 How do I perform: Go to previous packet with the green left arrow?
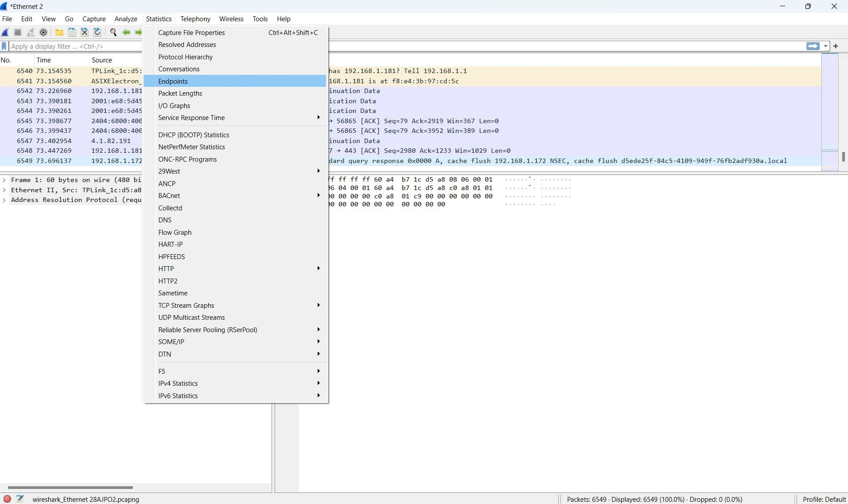[126, 32]
